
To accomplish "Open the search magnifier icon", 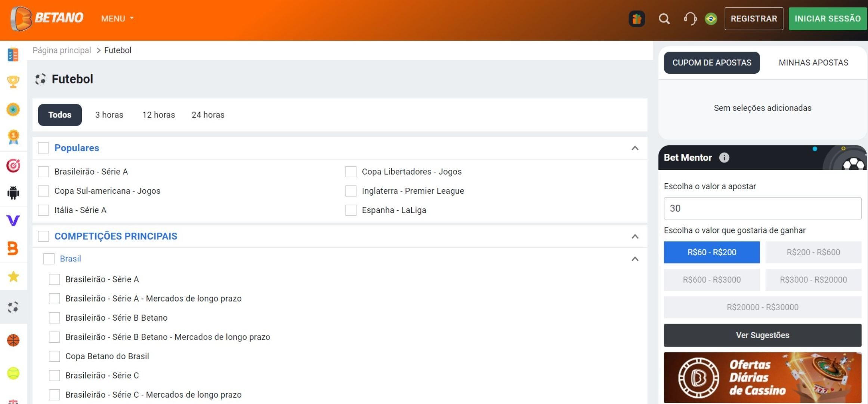I will (x=664, y=19).
